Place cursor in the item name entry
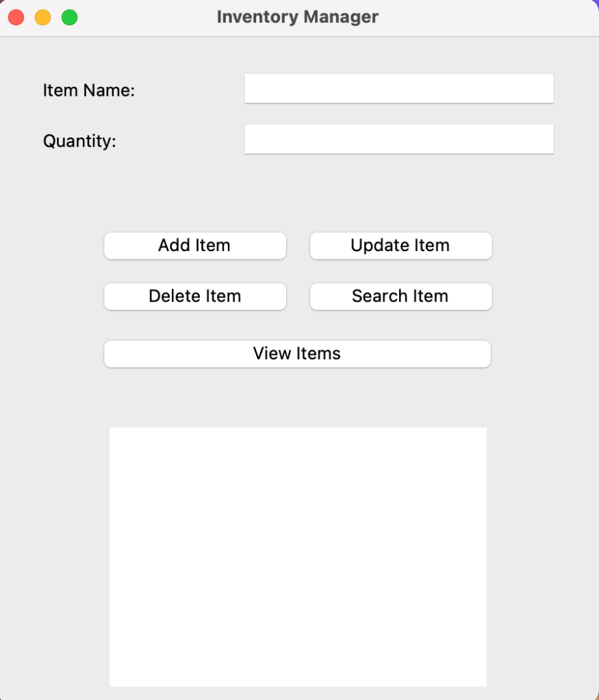This screenshot has width=599, height=700. 398,88
